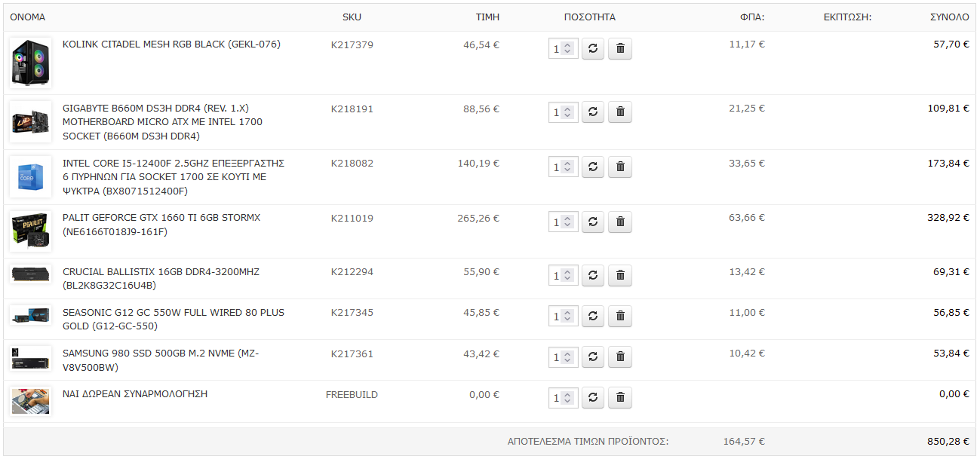The width and height of the screenshot is (980, 456).
Task: Open PALIT GEFORCE GTX 1660 TI product link
Action: 161,225
